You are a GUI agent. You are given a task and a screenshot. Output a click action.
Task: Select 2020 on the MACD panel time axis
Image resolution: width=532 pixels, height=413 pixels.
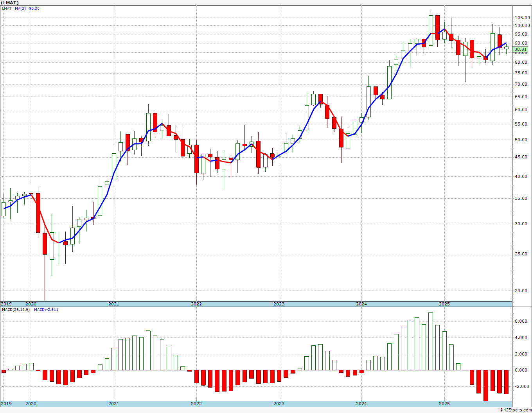pyautogui.click(x=31, y=404)
